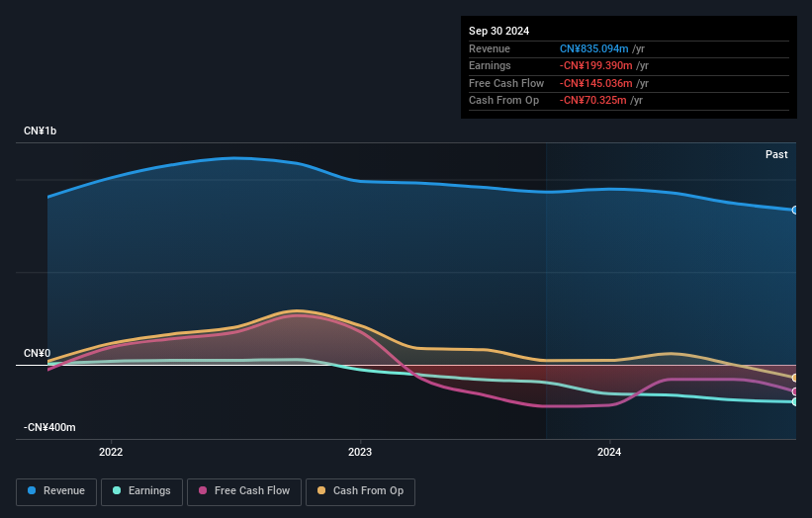Select the Cash From Op endpoint marker
Screen dimensions: 812x518
[795, 379]
